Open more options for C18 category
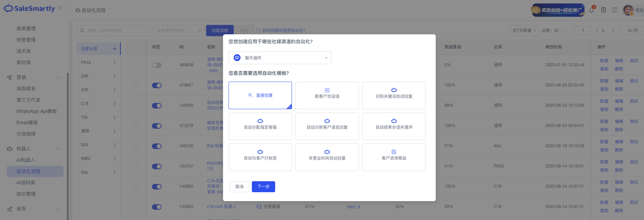This screenshot has height=220, width=644. [115, 104]
